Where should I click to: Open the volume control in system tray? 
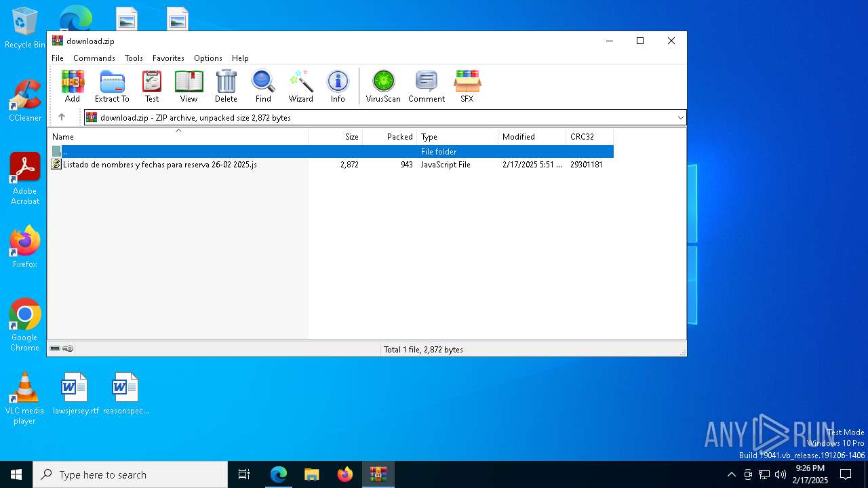781,474
